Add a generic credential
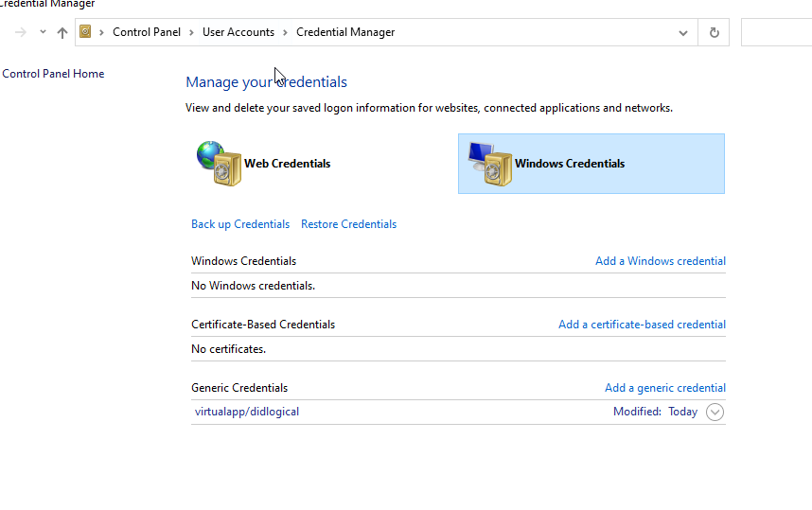The height and width of the screenshot is (510, 812). [x=664, y=388]
